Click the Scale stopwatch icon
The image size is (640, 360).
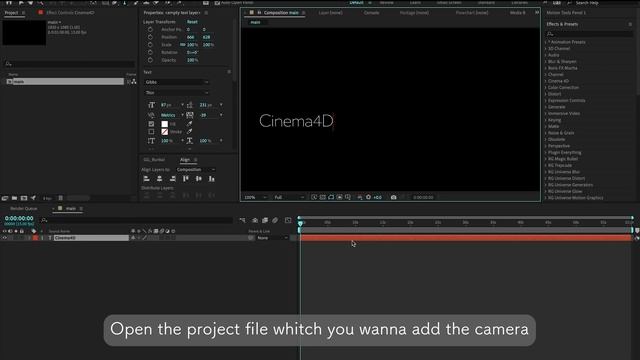coord(150,44)
